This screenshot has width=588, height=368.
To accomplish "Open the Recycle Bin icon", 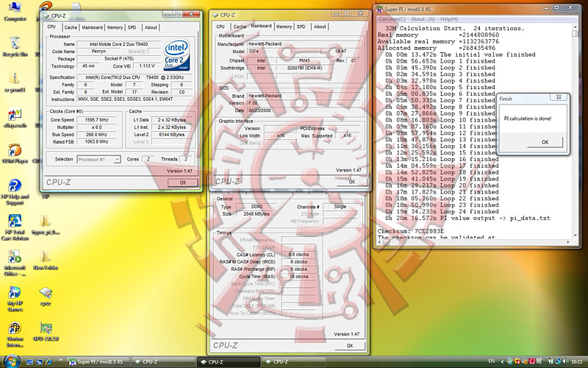I will click(15, 47).
